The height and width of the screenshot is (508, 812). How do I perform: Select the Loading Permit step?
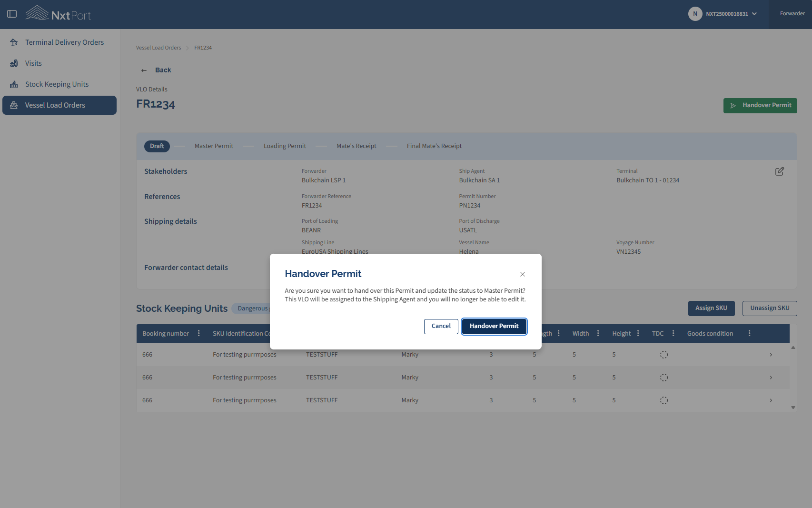click(x=285, y=146)
